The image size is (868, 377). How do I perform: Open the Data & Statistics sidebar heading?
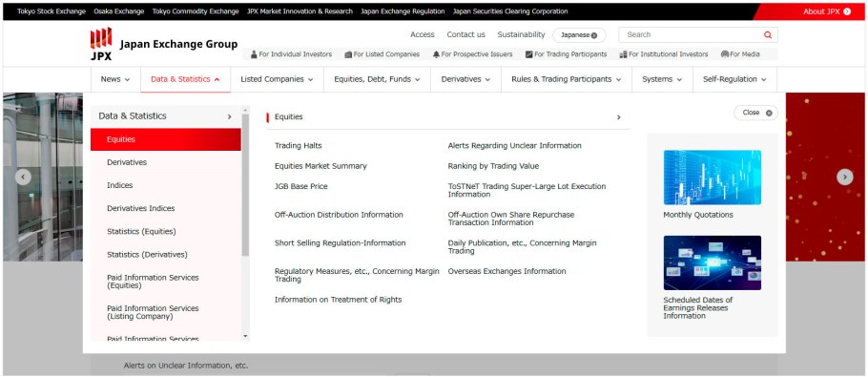click(x=166, y=116)
